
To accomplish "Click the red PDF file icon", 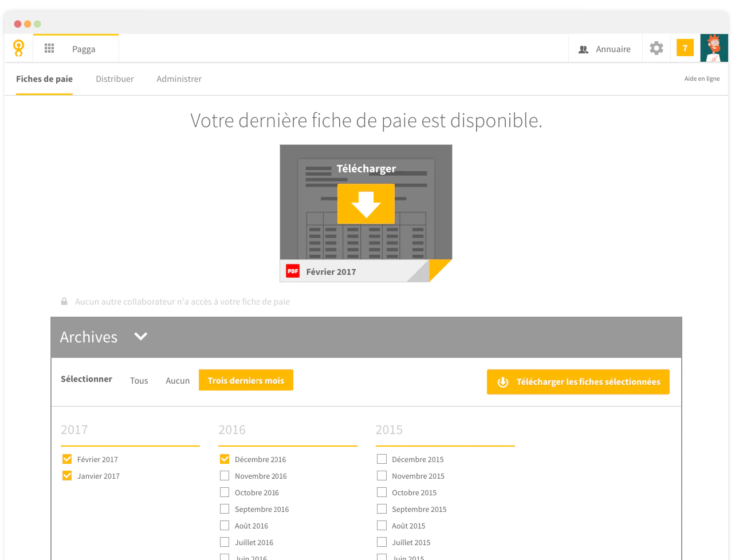I will (293, 271).
